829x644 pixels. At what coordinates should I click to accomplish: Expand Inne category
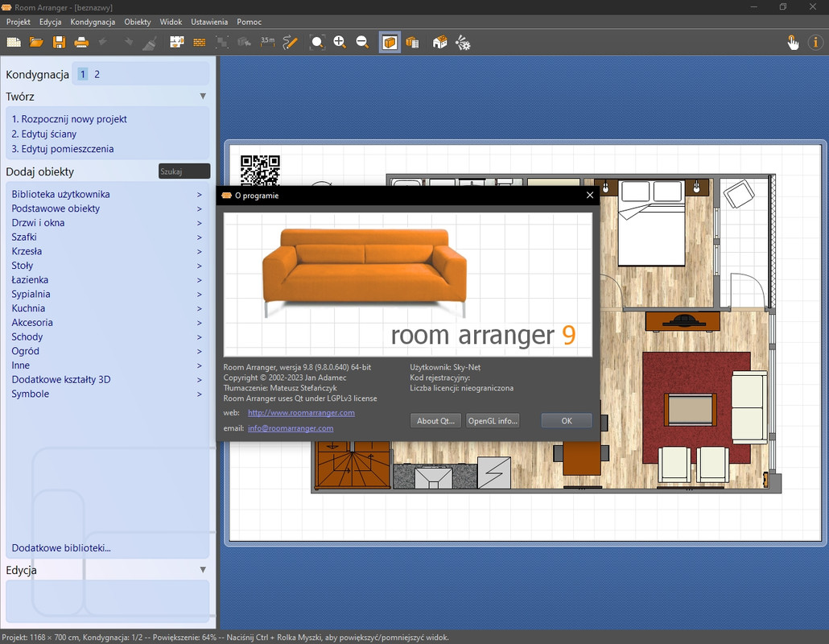(x=107, y=366)
